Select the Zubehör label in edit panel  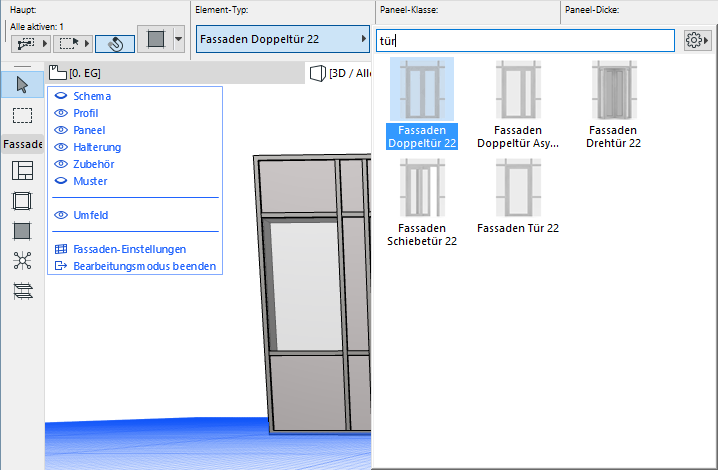click(x=94, y=164)
